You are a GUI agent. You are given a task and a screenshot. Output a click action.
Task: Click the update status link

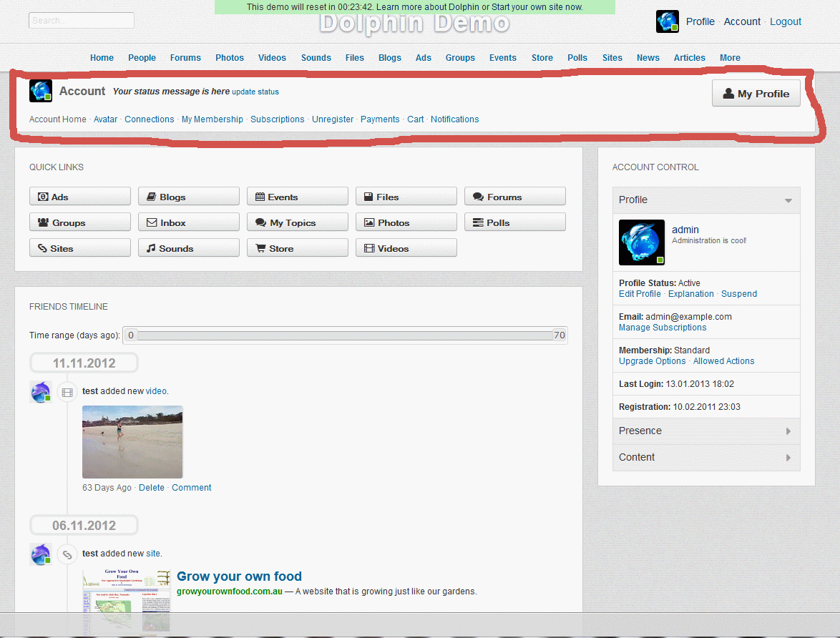(x=255, y=92)
